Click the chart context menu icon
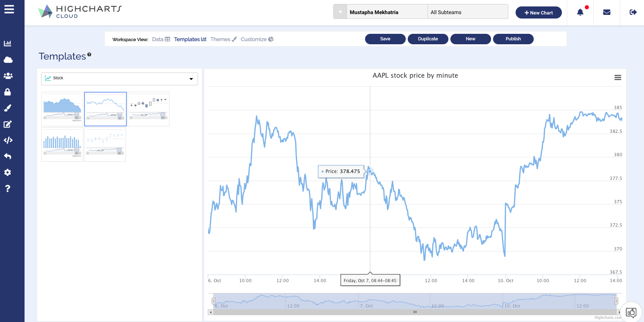Viewport: 644px width, 322px height. (x=617, y=78)
